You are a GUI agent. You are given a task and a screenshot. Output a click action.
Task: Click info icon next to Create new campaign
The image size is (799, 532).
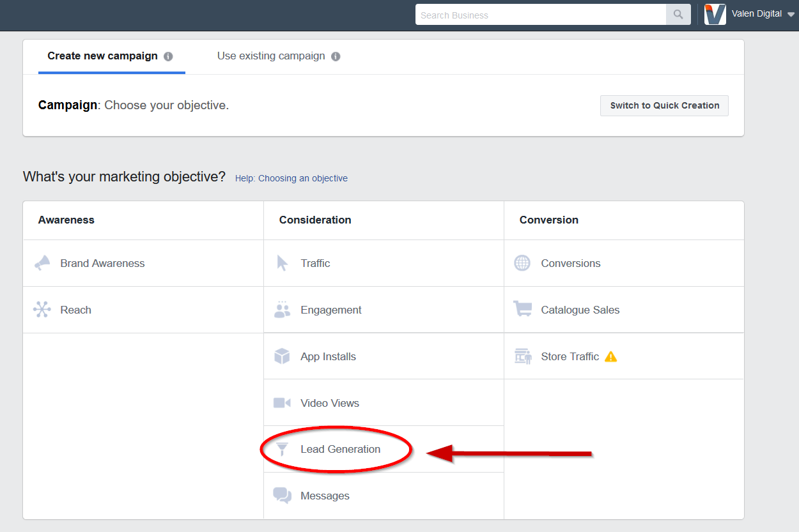(x=168, y=56)
